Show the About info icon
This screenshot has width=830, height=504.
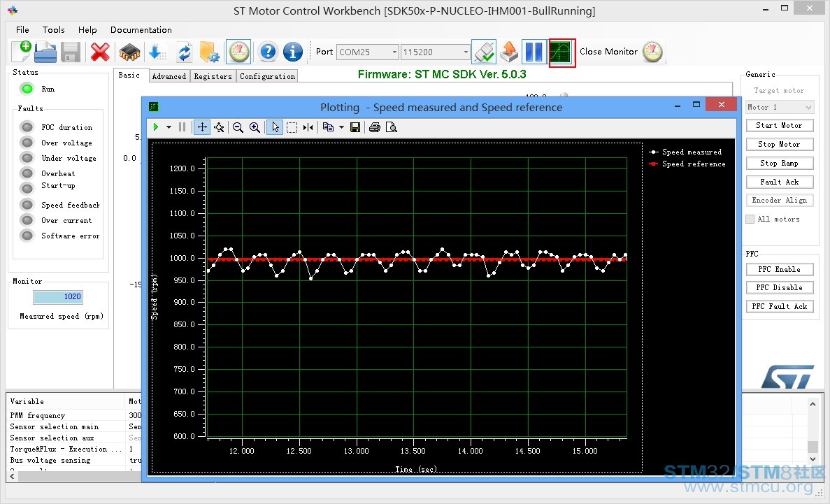pos(293,52)
